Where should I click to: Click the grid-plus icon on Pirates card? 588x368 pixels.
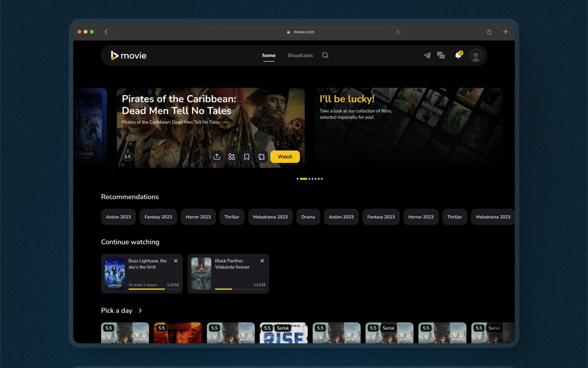(232, 157)
